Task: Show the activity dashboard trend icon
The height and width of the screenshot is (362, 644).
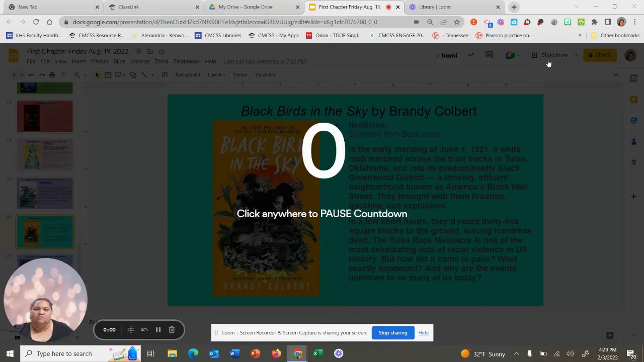Action: (x=470, y=55)
